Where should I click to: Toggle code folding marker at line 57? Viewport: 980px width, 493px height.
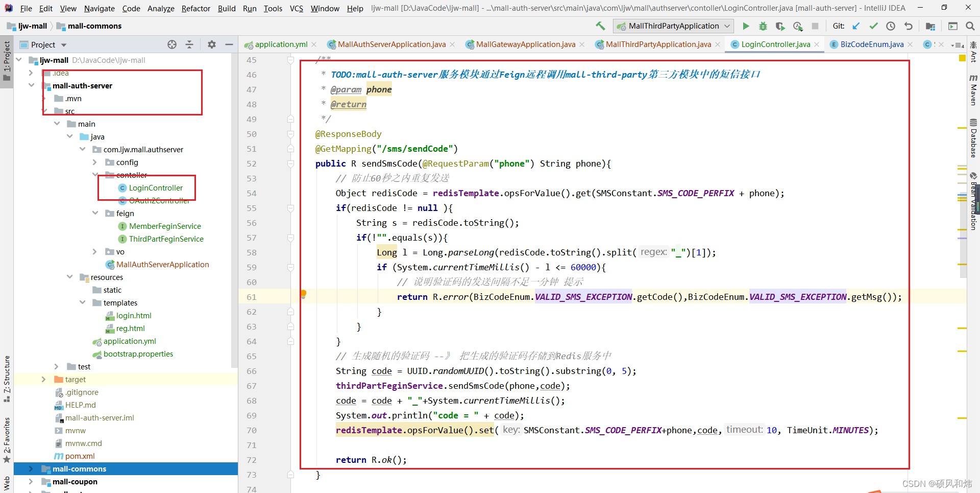point(290,238)
